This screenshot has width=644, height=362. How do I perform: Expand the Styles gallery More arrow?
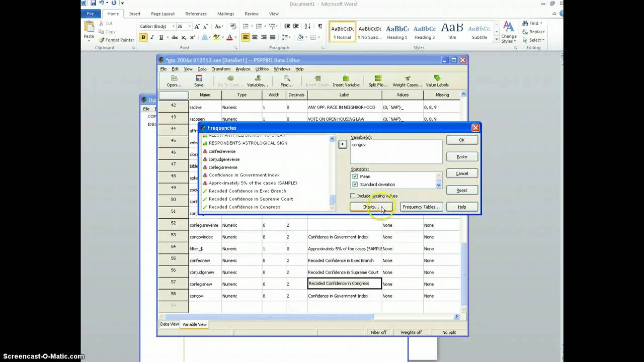coord(497,39)
